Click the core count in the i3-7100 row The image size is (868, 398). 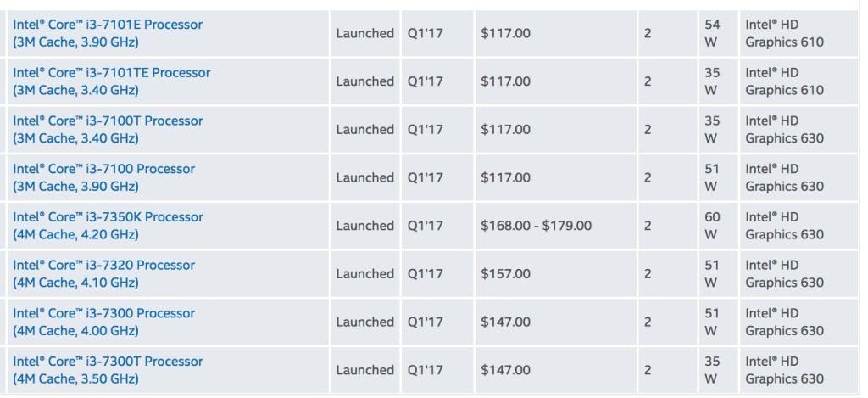pos(648,177)
